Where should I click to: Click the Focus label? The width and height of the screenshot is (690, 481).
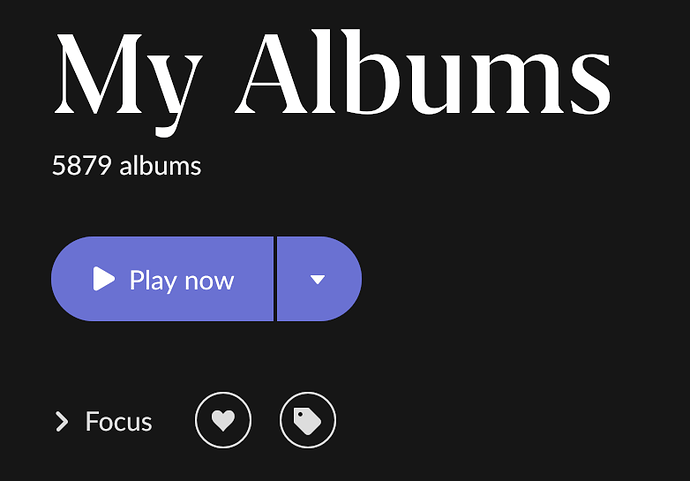118,422
